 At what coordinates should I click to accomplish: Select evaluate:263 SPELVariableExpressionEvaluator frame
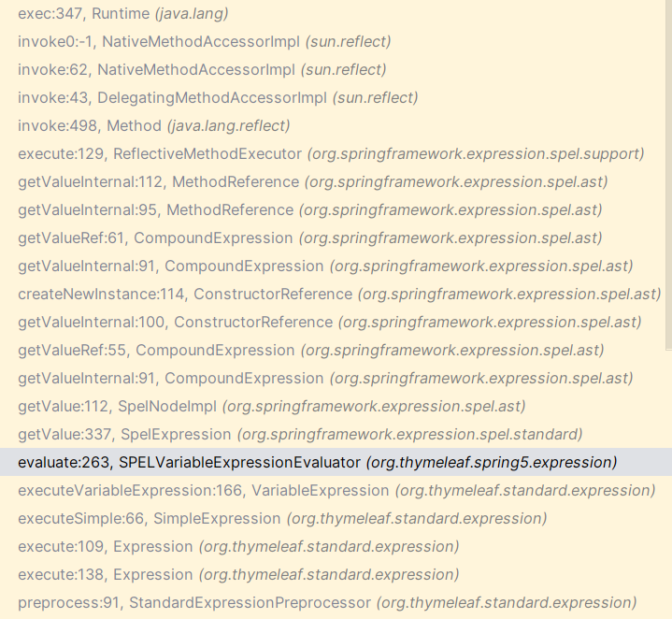click(x=332, y=463)
